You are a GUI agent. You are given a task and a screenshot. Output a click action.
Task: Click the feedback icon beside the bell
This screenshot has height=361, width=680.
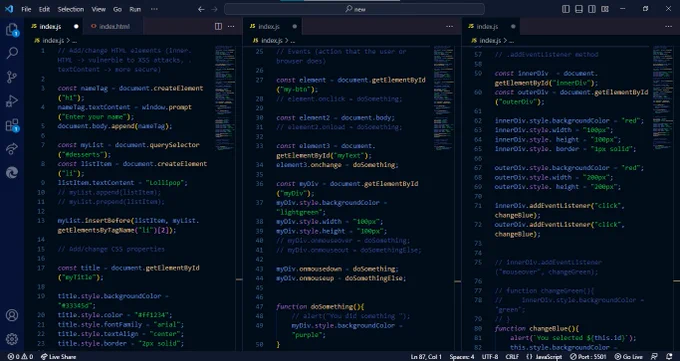pos(654,357)
